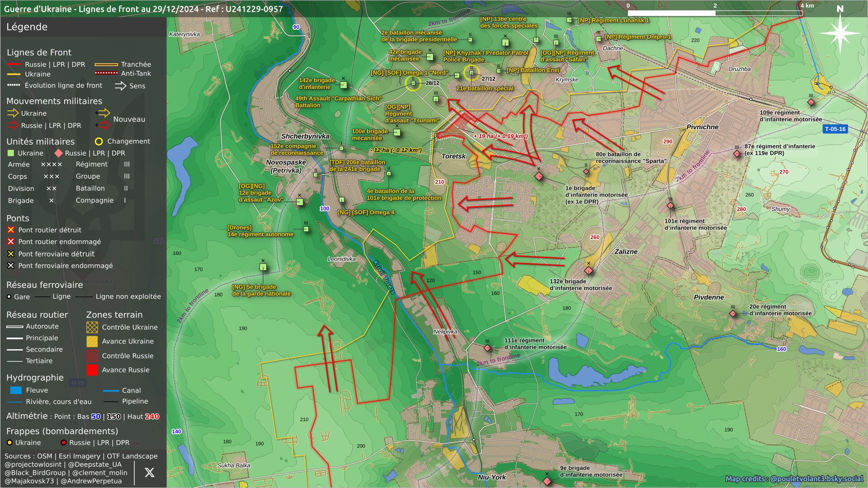This screenshot has width=868, height=488.
Task: Click the 132e brigade red diamond marker
Action: (x=588, y=271)
